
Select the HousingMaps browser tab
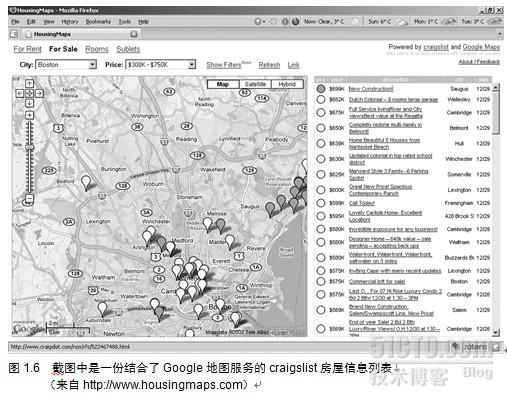[x=80, y=34]
